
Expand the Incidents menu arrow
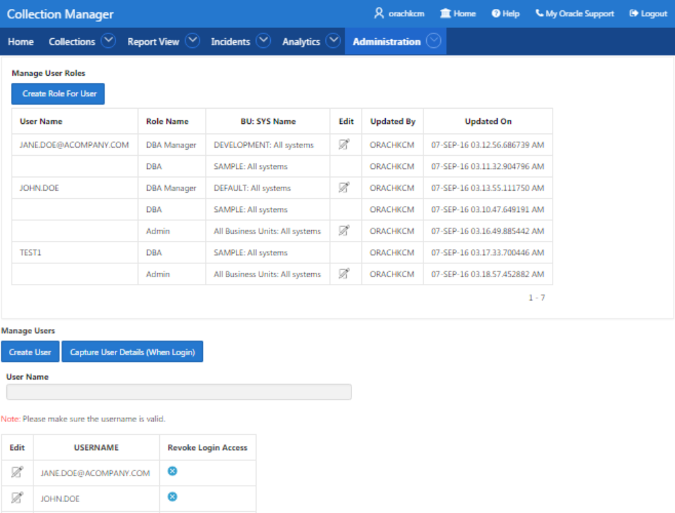[x=263, y=41]
